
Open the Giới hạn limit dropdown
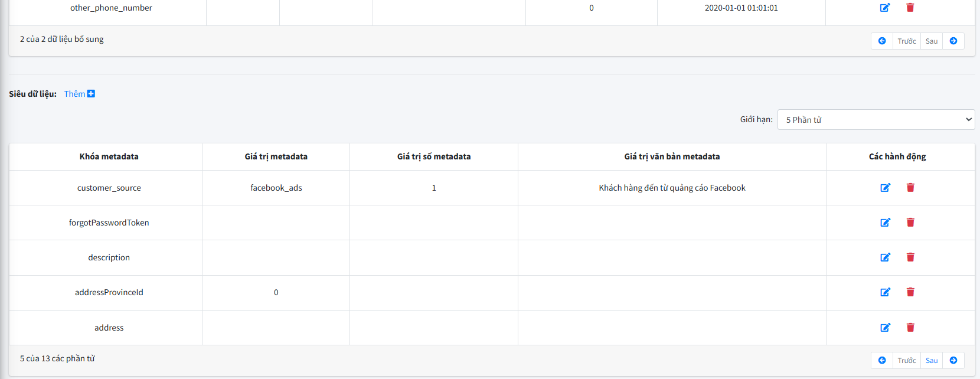coord(876,119)
